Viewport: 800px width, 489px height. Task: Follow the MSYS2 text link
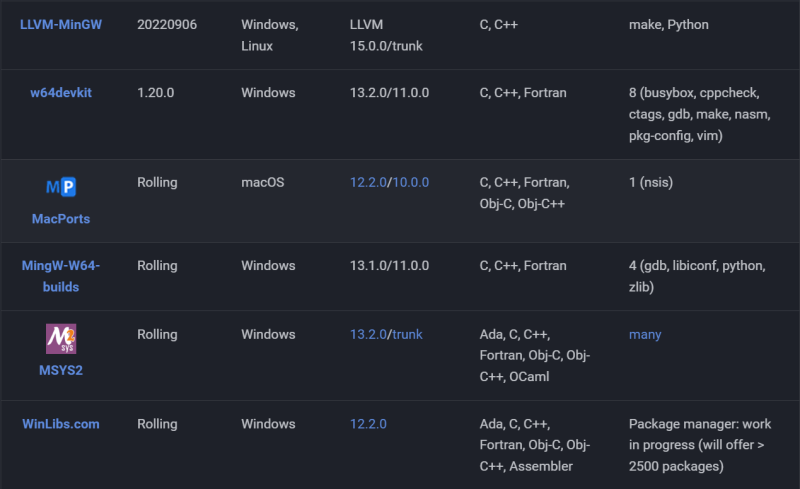[61, 370]
